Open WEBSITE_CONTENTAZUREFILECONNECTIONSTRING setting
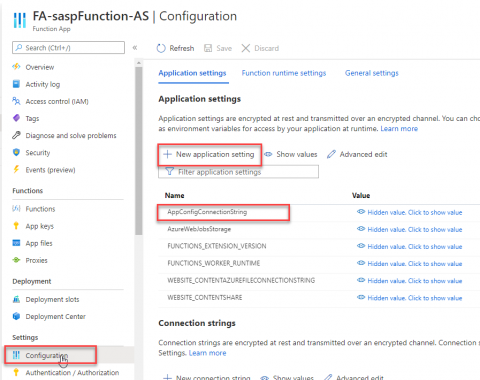 (x=241, y=280)
